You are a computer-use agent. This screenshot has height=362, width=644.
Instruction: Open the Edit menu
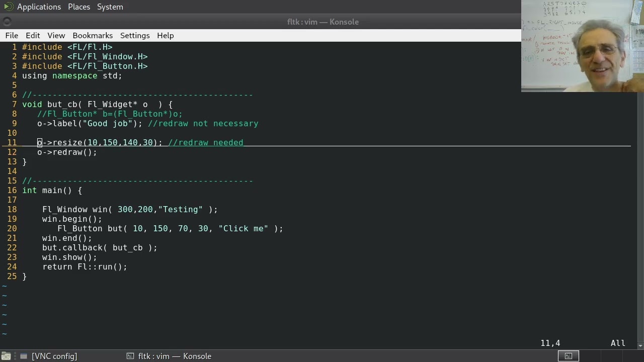coord(33,36)
